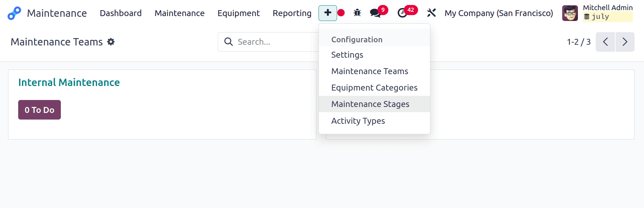Image resolution: width=644 pixels, height=208 pixels.
Task: Open the Dashboard menu
Action: point(121,13)
